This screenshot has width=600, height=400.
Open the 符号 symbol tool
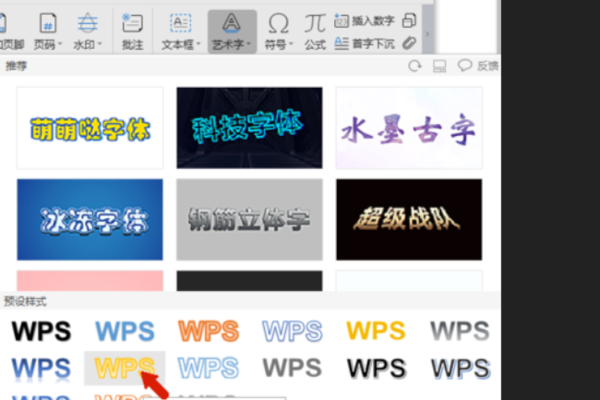(x=279, y=31)
